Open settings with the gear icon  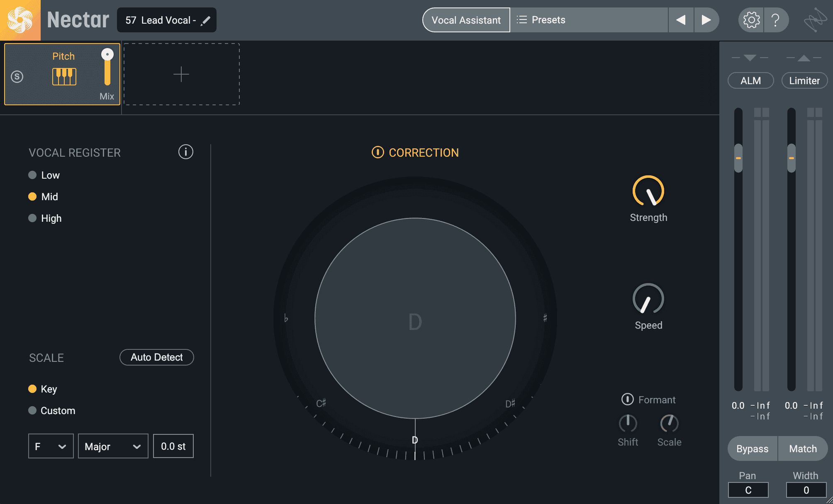[751, 20]
